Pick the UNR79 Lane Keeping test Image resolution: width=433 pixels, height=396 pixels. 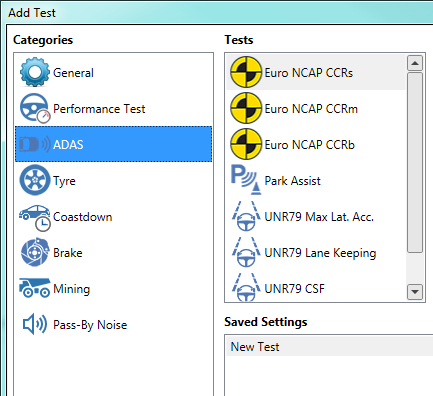pos(316,252)
